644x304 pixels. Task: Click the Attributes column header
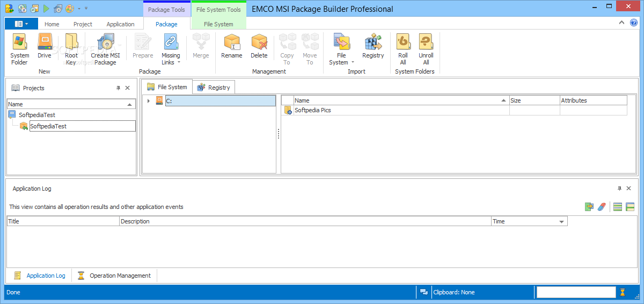pos(594,100)
